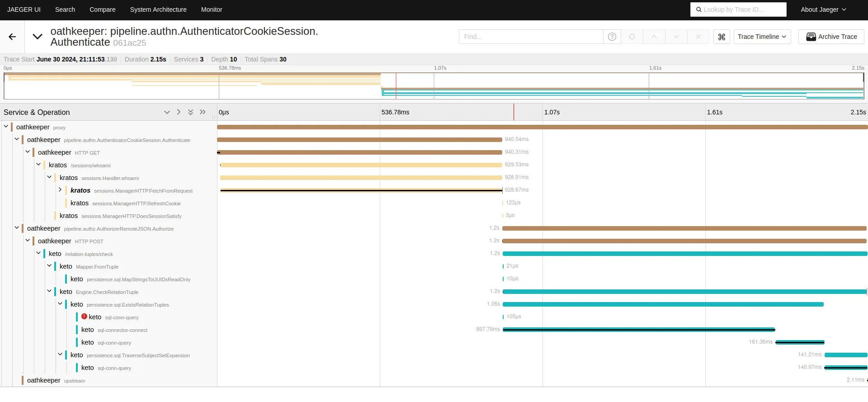This screenshot has width=868, height=402.
Task: Go to the Compare page
Action: tap(102, 9)
